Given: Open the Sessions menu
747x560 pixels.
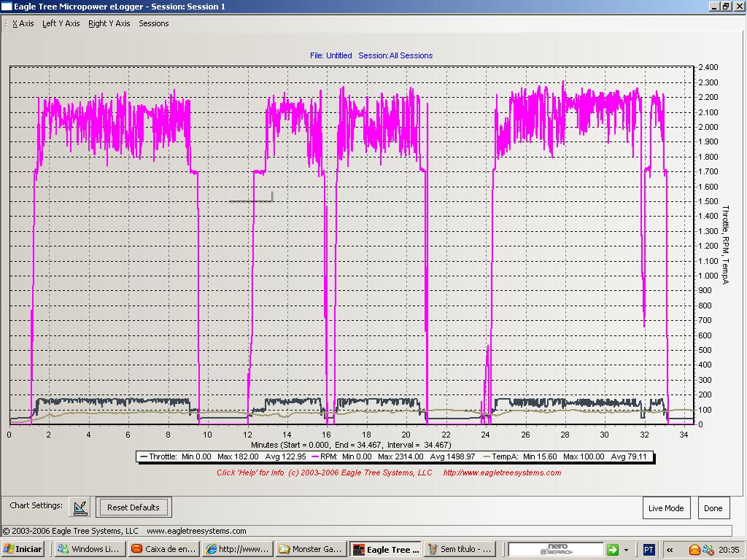Looking at the screenshot, I should click(154, 23).
